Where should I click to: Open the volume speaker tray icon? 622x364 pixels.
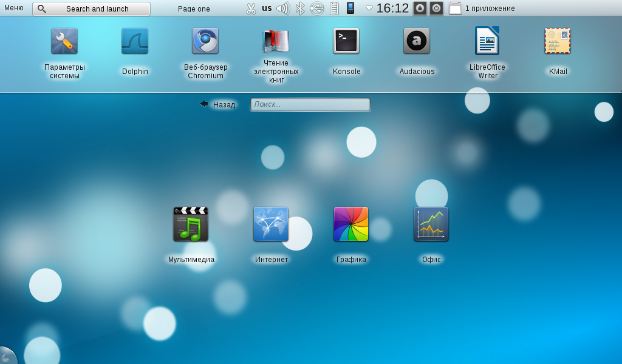click(283, 8)
